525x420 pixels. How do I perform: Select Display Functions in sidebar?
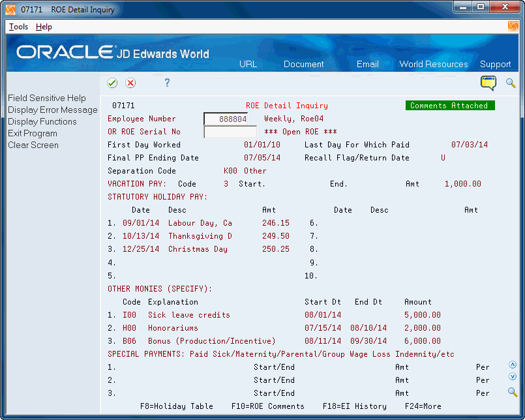coord(42,121)
